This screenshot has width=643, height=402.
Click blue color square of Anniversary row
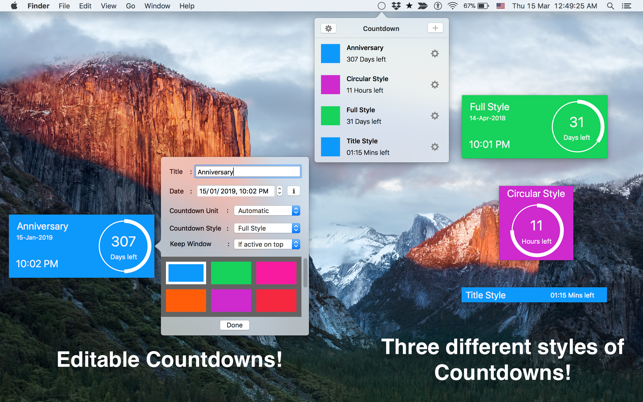point(330,53)
